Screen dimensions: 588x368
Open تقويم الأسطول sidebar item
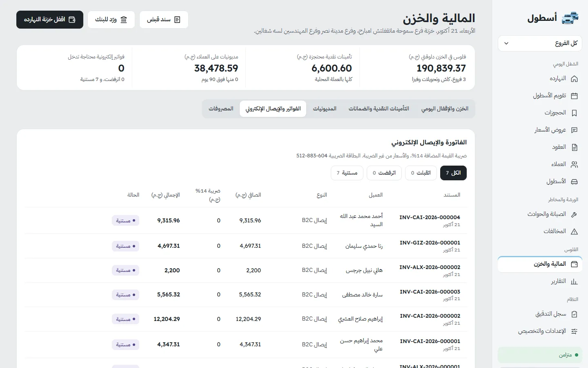pos(540,96)
